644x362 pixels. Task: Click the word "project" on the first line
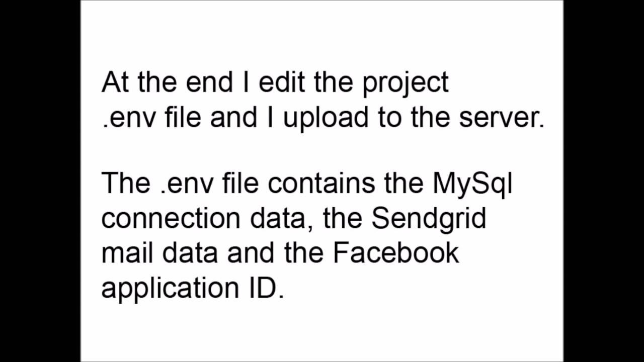click(x=406, y=84)
